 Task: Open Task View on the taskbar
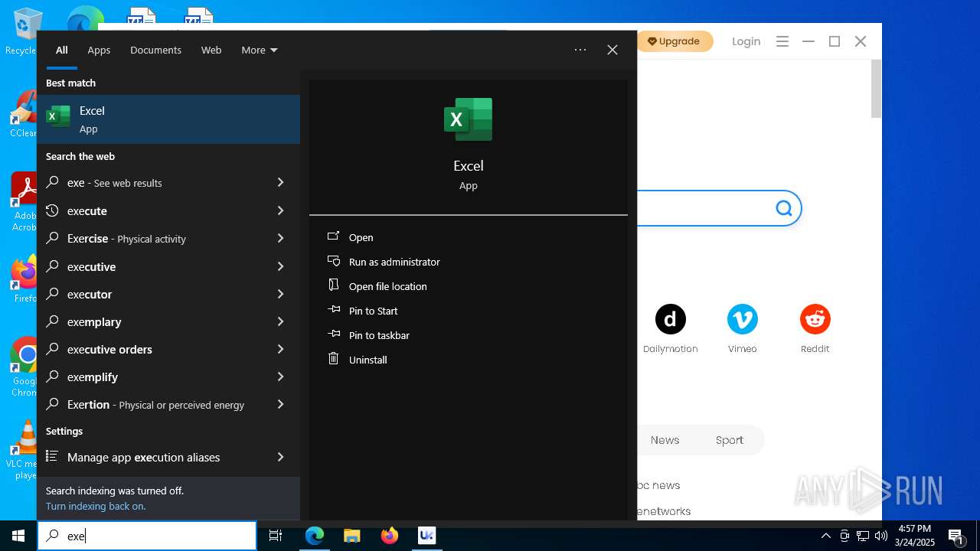point(276,536)
